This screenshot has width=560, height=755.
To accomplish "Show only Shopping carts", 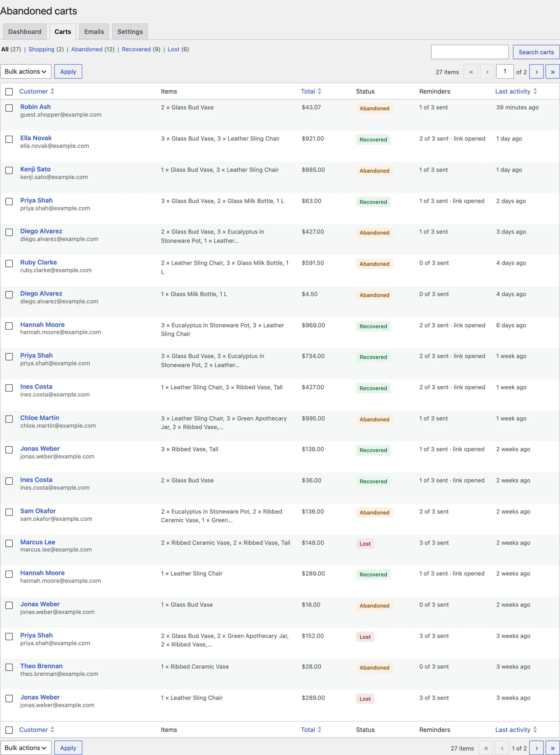I will tap(41, 49).
